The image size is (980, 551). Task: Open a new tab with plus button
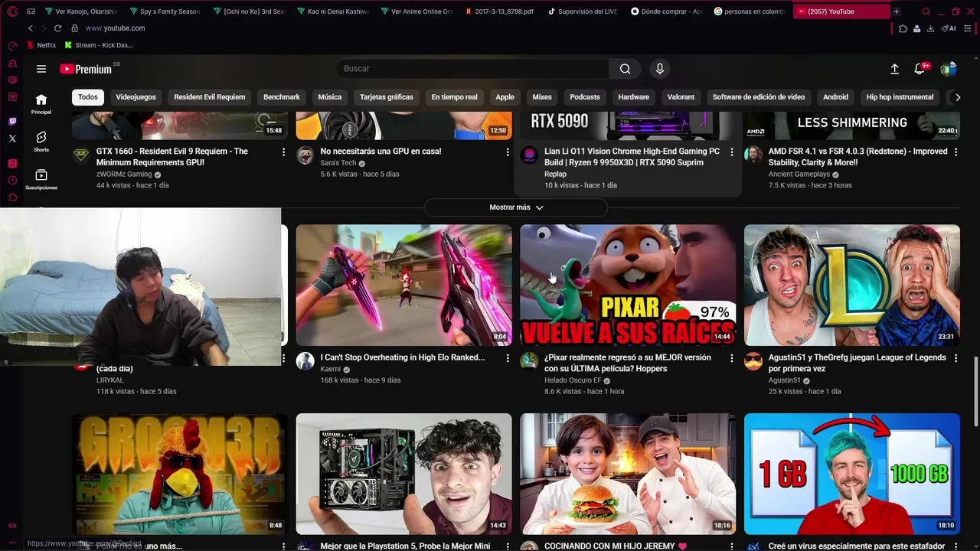pyautogui.click(x=897, y=11)
